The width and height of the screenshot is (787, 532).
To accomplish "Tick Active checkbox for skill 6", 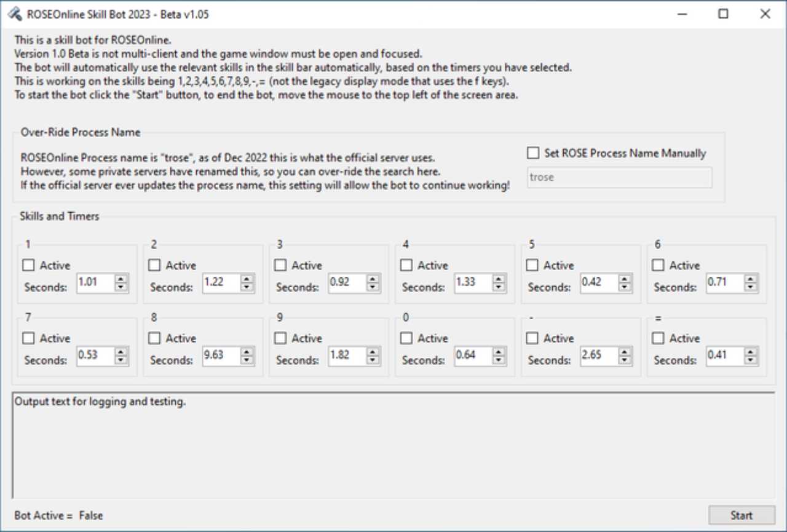I will pyautogui.click(x=658, y=265).
